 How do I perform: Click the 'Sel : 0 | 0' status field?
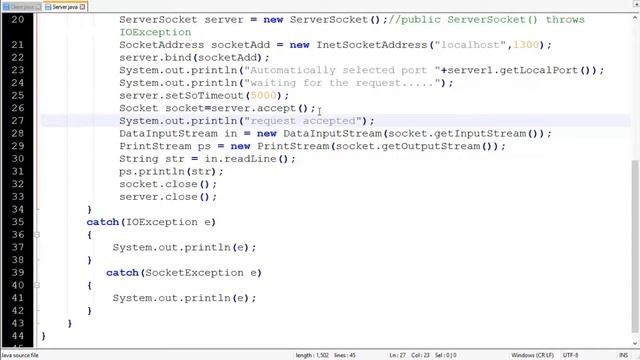point(446,356)
